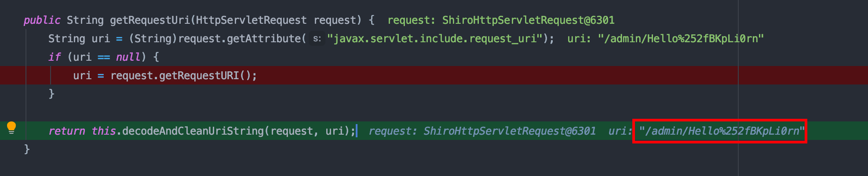This screenshot has width=868, height=176.
Task: Click the inline uri value after getAttribute line
Action: pos(681,39)
